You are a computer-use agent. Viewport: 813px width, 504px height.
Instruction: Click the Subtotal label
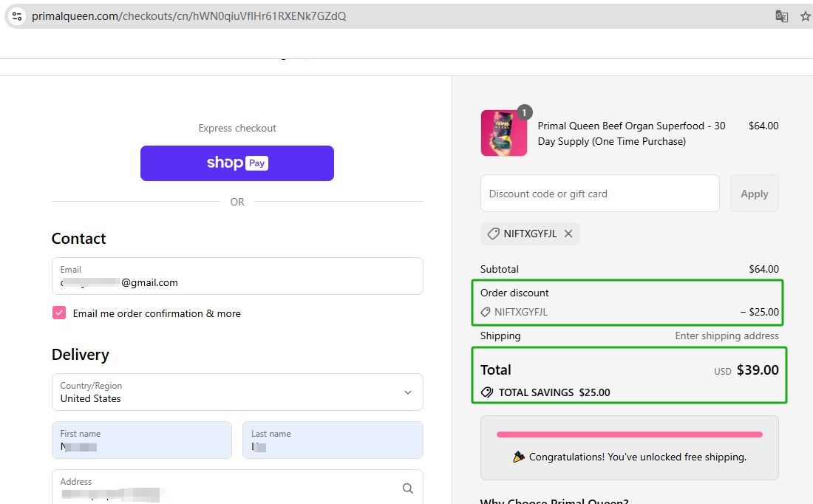[x=500, y=269]
